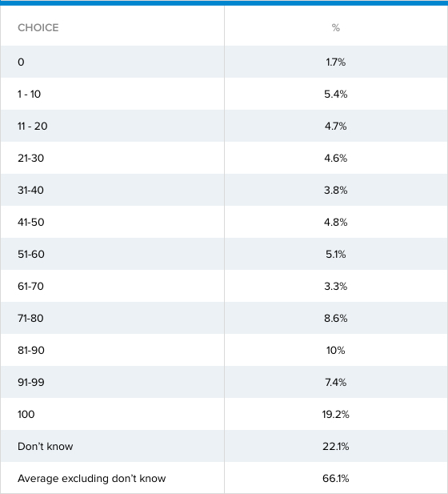Click the 51-60 row label
Screen dimensions: 448x494
coord(31,255)
